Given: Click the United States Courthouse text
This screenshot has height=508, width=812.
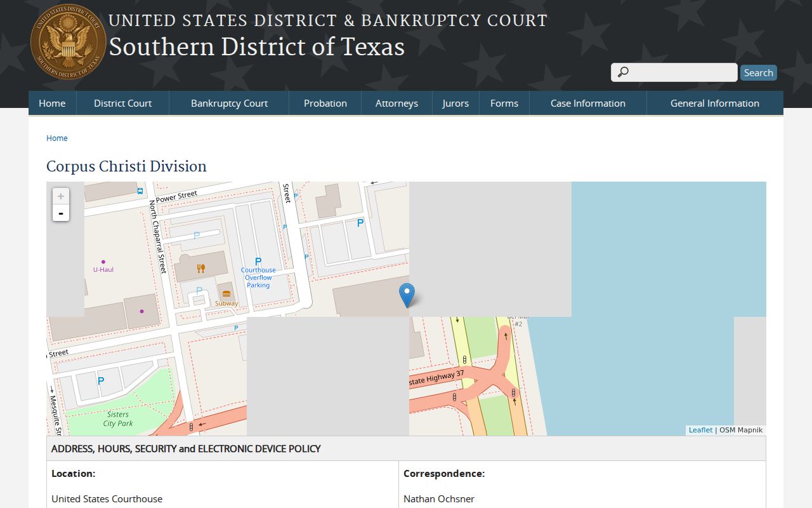Looking at the screenshot, I should click(107, 498).
